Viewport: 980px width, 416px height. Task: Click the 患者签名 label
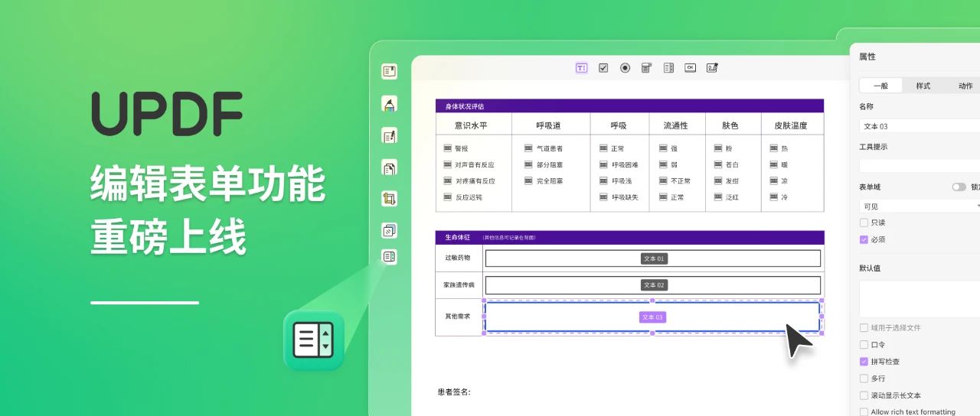click(x=454, y=392)
